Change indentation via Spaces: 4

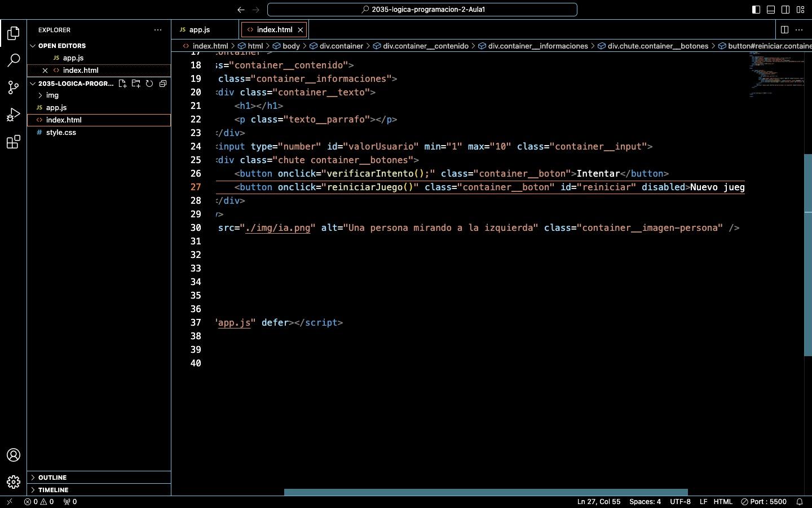click(x=645, y=502)
